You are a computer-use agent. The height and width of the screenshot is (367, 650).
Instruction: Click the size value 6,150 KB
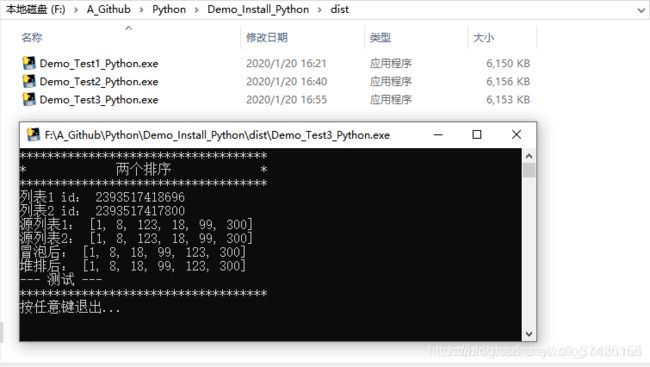508,63
